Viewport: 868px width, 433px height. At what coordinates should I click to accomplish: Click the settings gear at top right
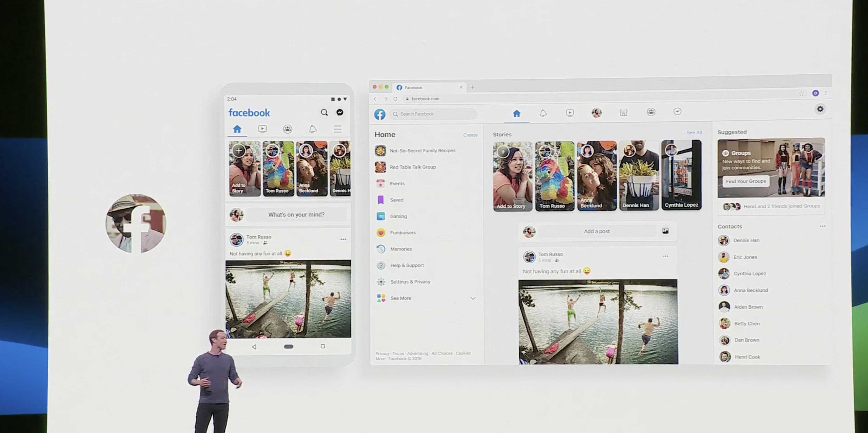click(820, 109)
